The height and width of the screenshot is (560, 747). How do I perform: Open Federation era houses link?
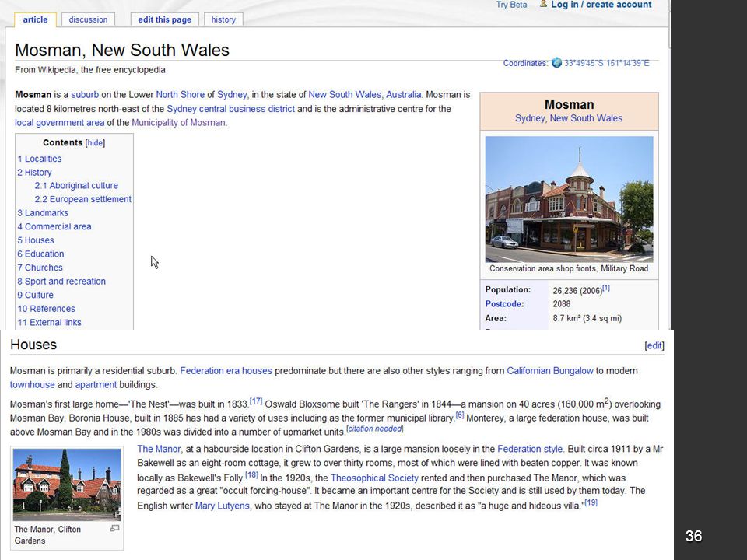[226, 371]
